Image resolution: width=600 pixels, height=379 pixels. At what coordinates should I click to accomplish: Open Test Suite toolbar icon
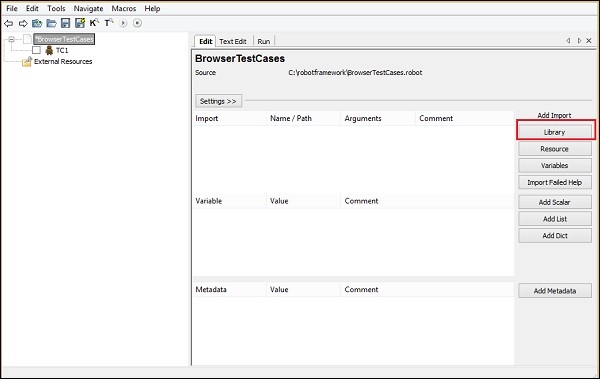click(x=37, y=23)
